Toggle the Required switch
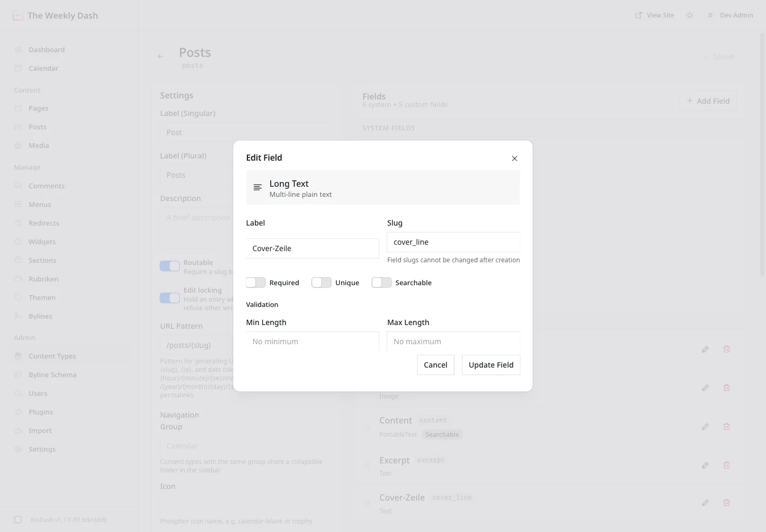The height and width of the screenshot is (532, 766). tap(256, 282)
